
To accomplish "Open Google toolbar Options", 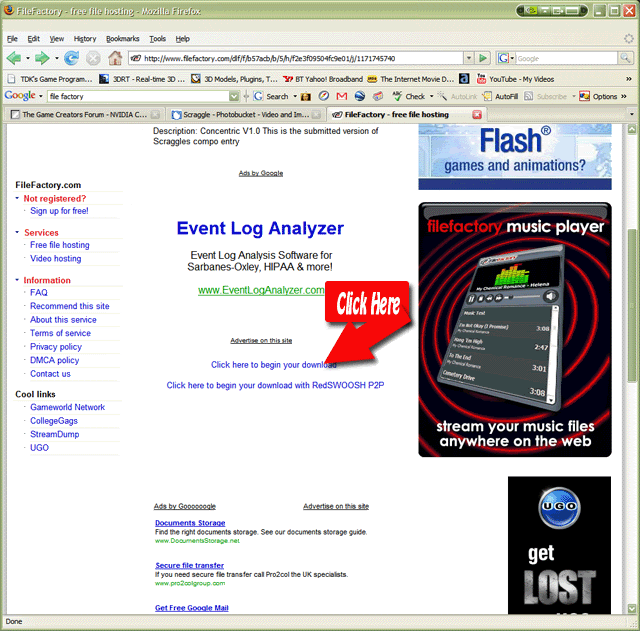I will (599, 96).
